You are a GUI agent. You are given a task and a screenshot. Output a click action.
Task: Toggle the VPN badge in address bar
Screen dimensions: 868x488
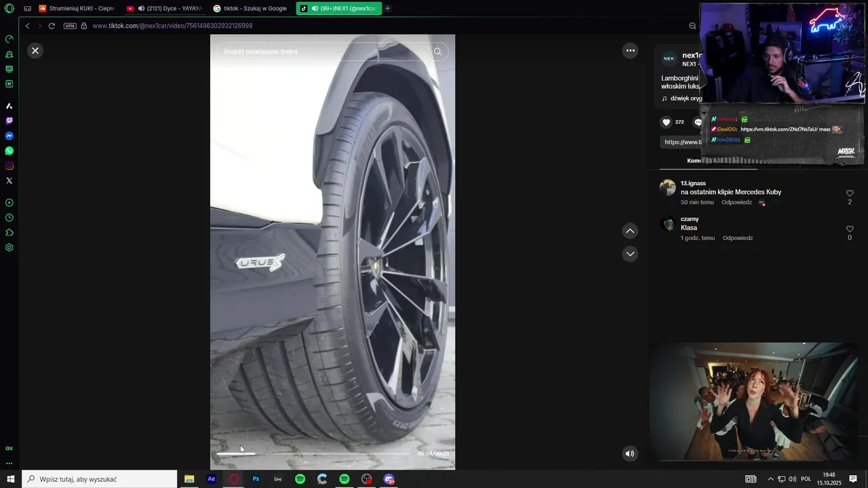[x=70, y=26]
